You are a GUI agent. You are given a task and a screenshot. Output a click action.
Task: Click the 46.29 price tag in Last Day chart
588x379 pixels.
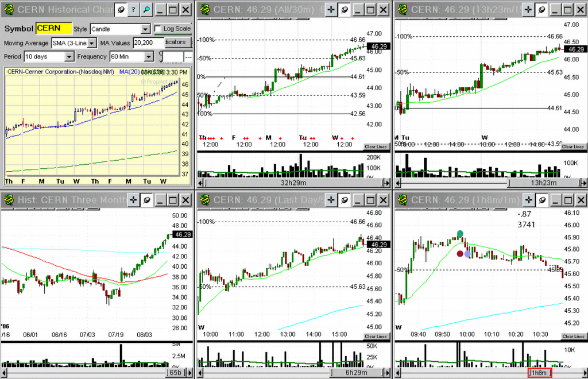click(x=378, y=245)
